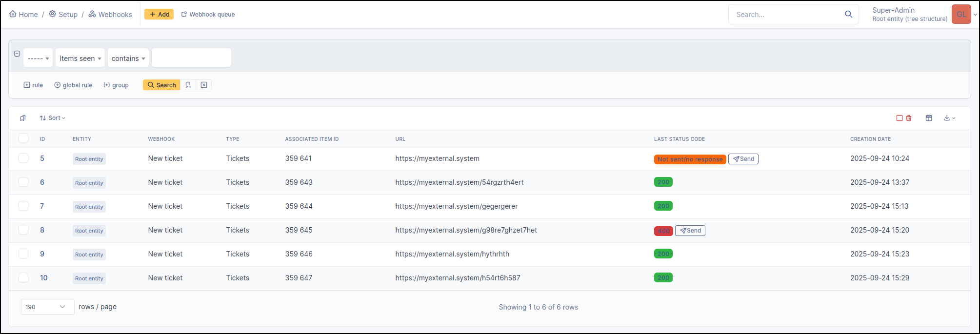980x334 pixels.
Task: Expand the contains operator dropdown
Action: 128,59
